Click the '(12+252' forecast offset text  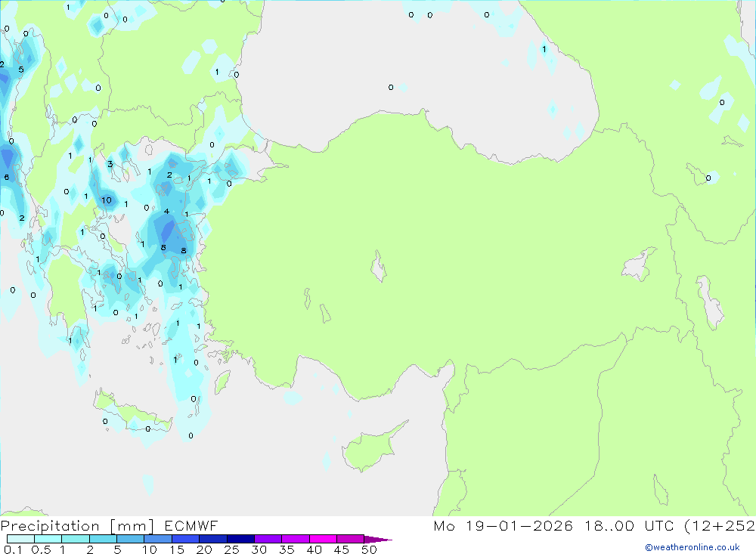click(x=720, y=525)
